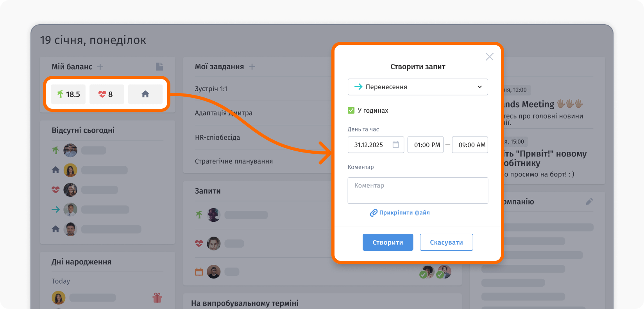The image size is (644, 309).
Task: Toggle the У годинах checkbox
Action: (x=351, y=111)
